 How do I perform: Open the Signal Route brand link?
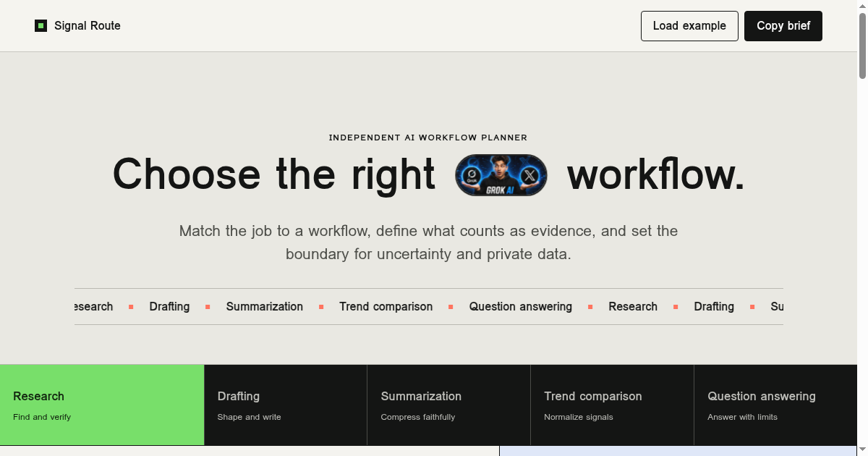(77, 26)
